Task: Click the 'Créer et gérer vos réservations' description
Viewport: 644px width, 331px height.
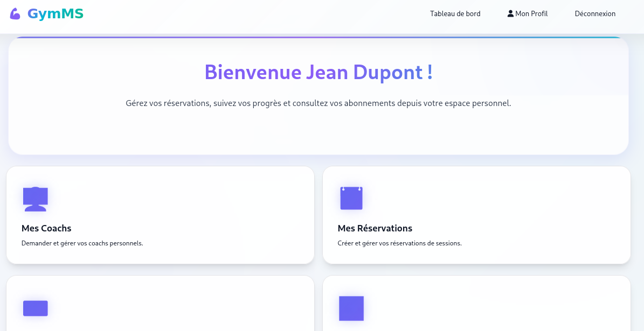Action: [x=399, y=243]
